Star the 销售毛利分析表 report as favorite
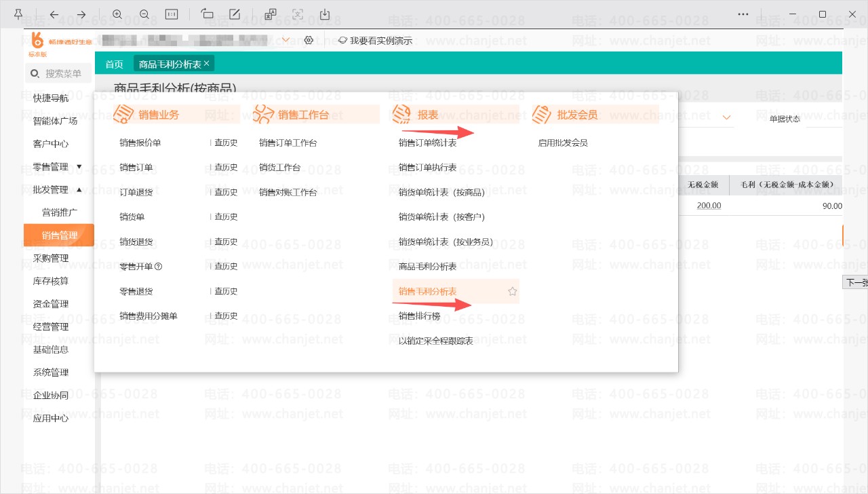Viewport: 868px width, 494px height. click(513, 291)
